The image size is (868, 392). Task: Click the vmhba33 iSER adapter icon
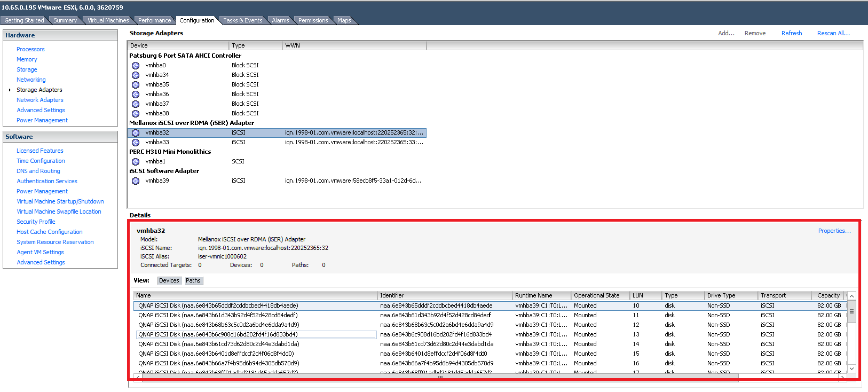(136, 143)
